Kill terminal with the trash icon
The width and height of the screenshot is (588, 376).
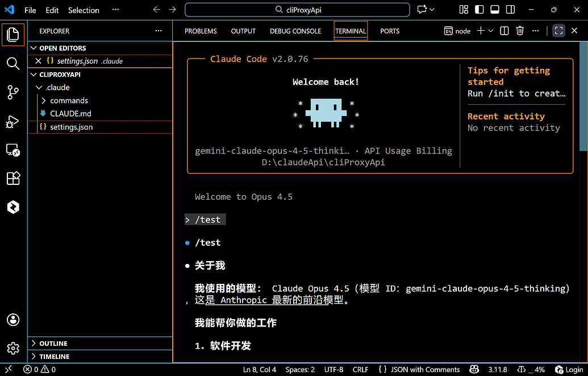520,31
